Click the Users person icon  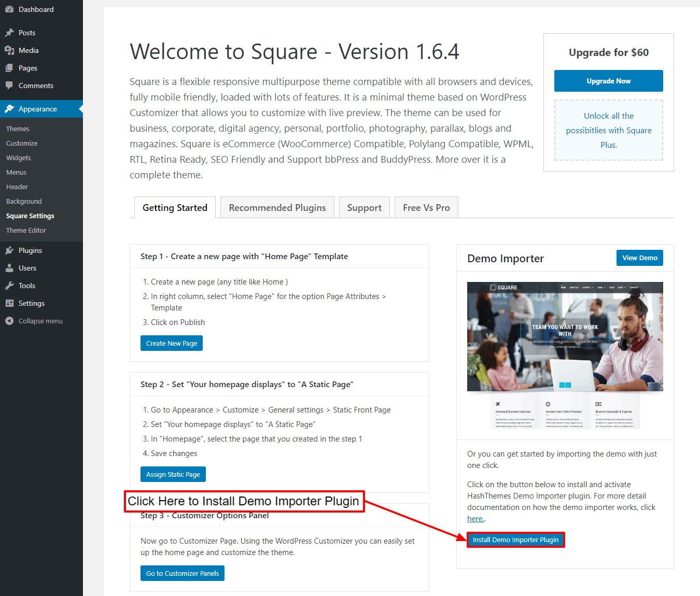[x=9, y=268]
